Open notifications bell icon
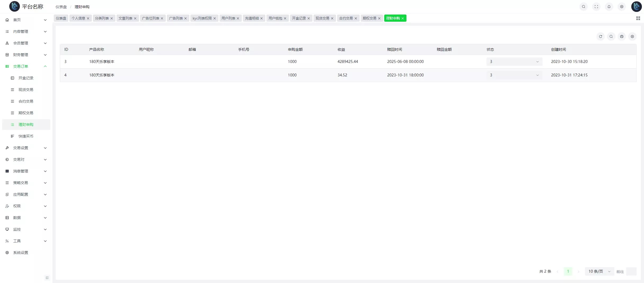This screenshot has height=283, width=644. (x=609, y=7)
